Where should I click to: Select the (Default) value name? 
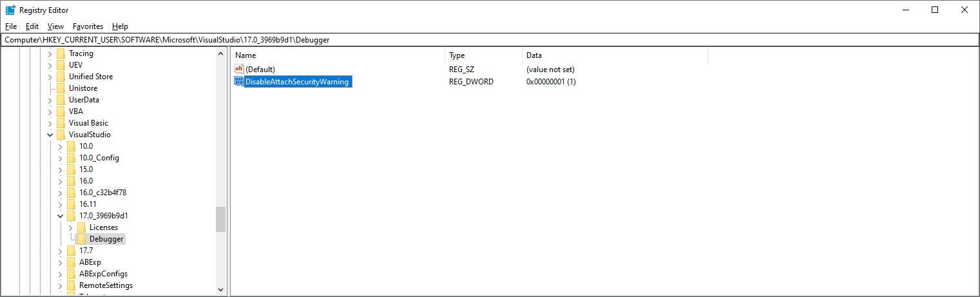(260, 69)
